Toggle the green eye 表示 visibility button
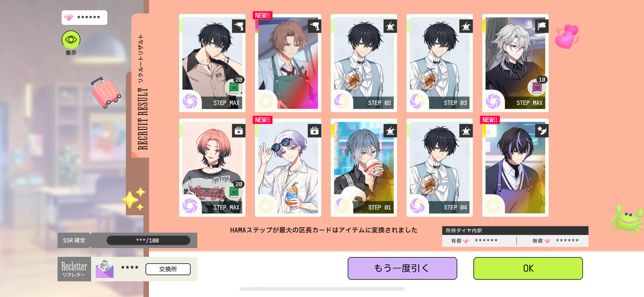Image resolution: width=644 pixels, height=297 pixels. [71, 40]
